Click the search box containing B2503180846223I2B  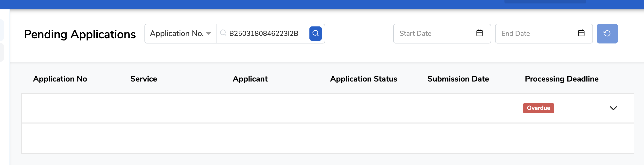[x=265, y=34]
